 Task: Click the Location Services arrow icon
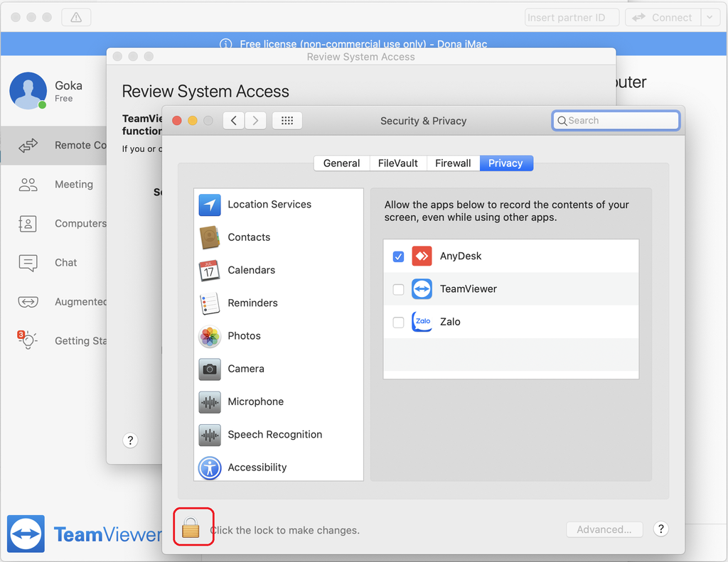click(x=210, y=205)
